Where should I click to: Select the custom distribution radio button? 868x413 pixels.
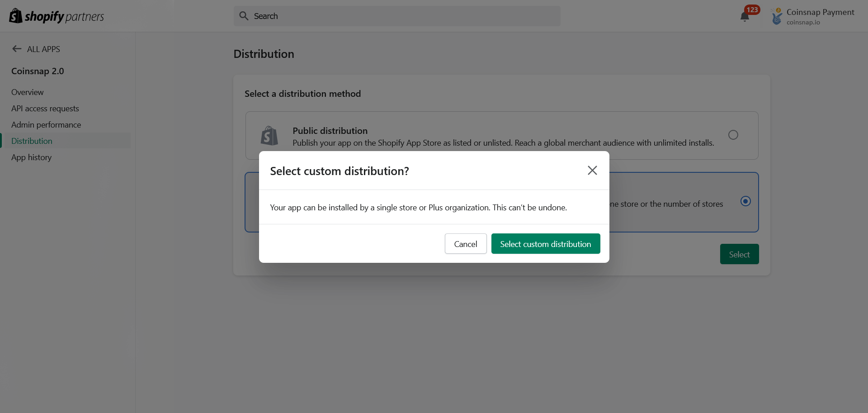pyautogui.click(x=745, y=201)
